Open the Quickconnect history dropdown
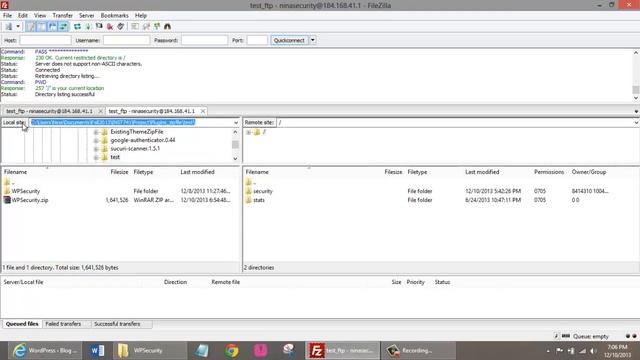 [313, 40]
